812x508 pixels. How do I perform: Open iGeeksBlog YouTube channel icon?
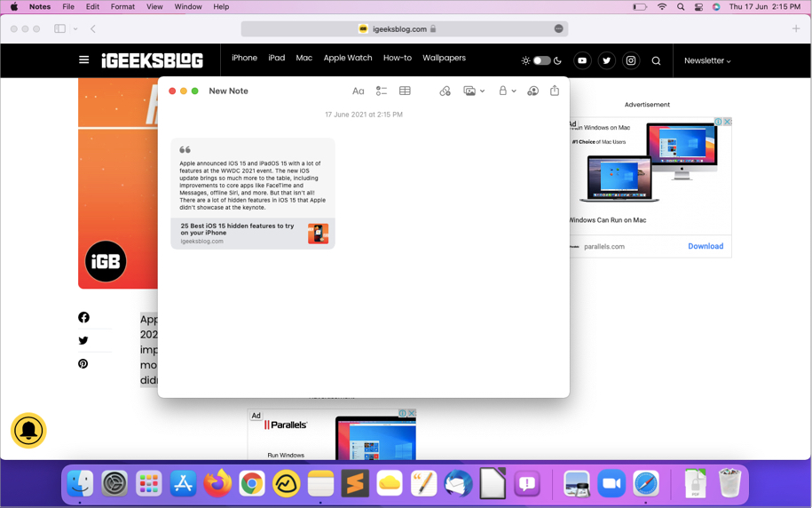click(x=582, y=60)
